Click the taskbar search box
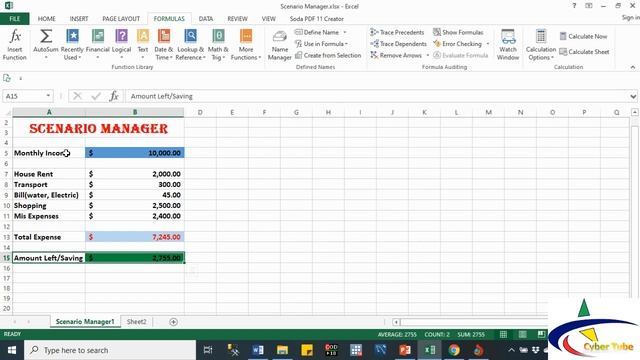640x360 pixels. [110, 350]
